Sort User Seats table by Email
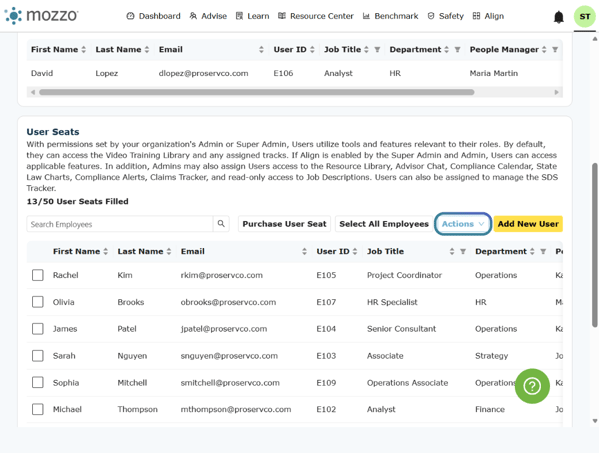The width and height of the screenshot is (599, 453). click(304, 251)
